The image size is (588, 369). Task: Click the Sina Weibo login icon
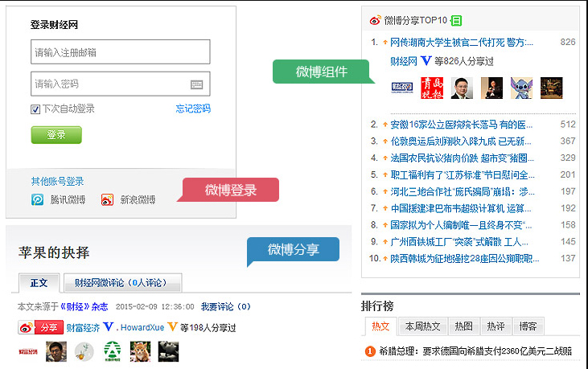coord(108,200)
